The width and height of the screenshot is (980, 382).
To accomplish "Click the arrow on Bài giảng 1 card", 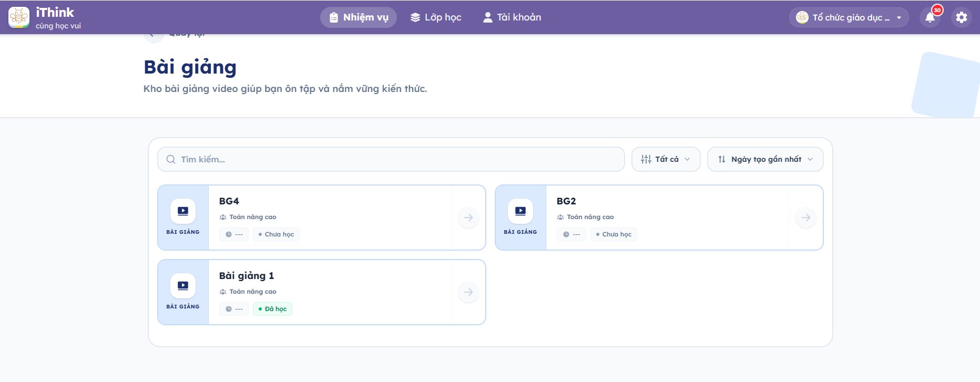I will click(x=468, y=292).
